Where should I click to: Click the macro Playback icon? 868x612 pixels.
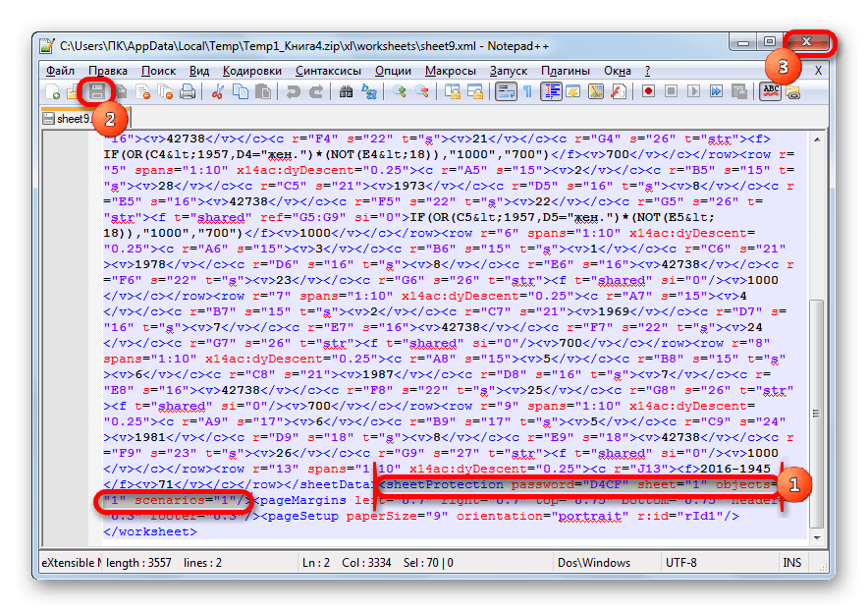coord(693,91)
